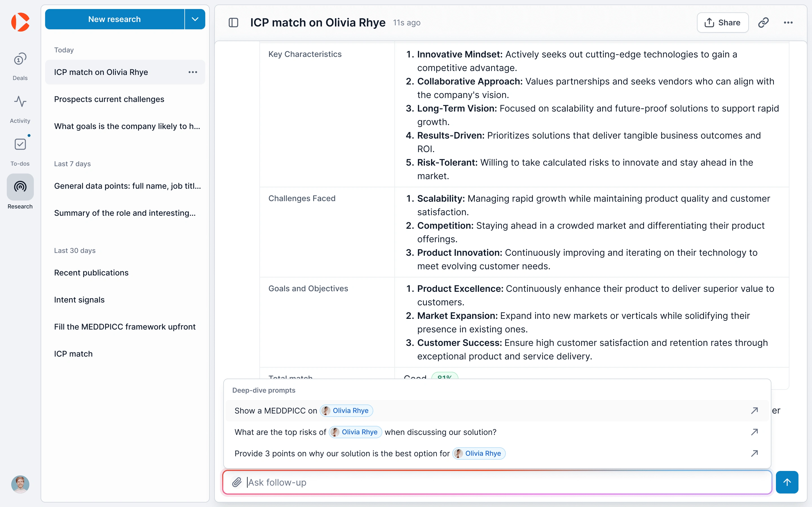Open the Activity pulse icon

click(20, 102)
